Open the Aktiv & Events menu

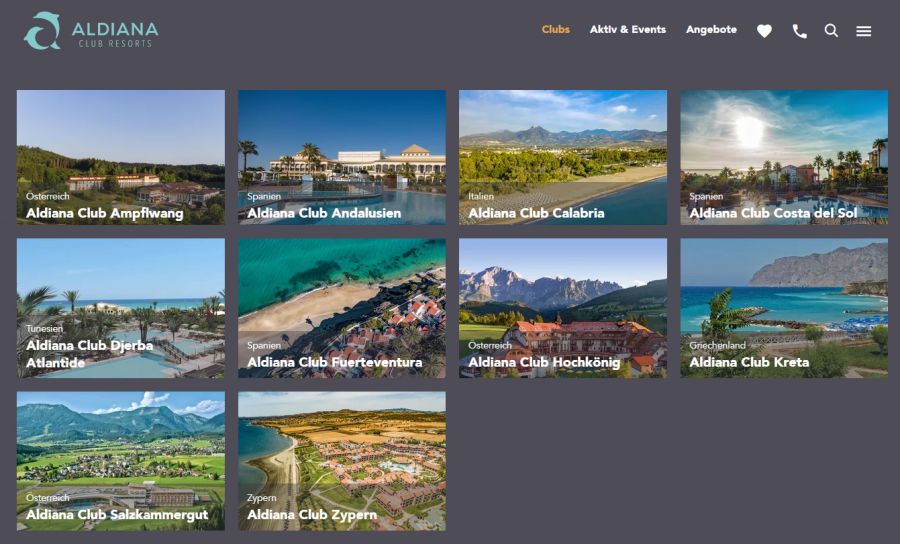[x=628, y=29]
